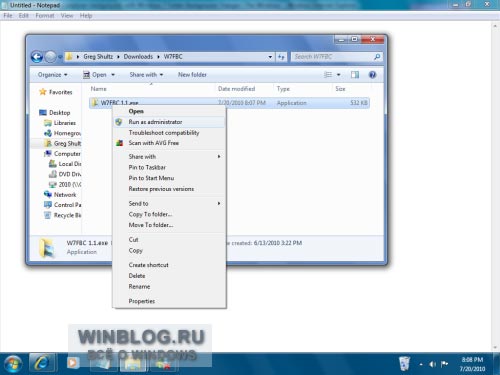
Task: Open the Share with toolbar dropdown
Action: point(146,75)
